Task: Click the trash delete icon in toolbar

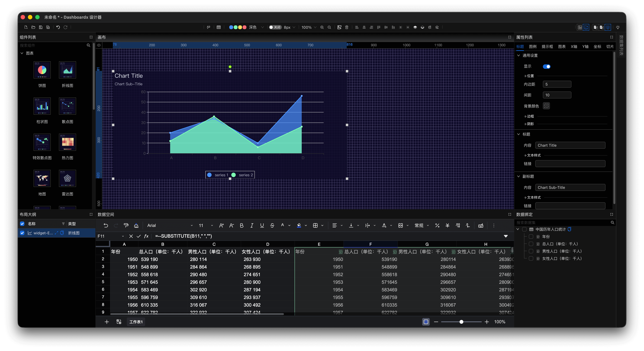Action: coord(347,27)
